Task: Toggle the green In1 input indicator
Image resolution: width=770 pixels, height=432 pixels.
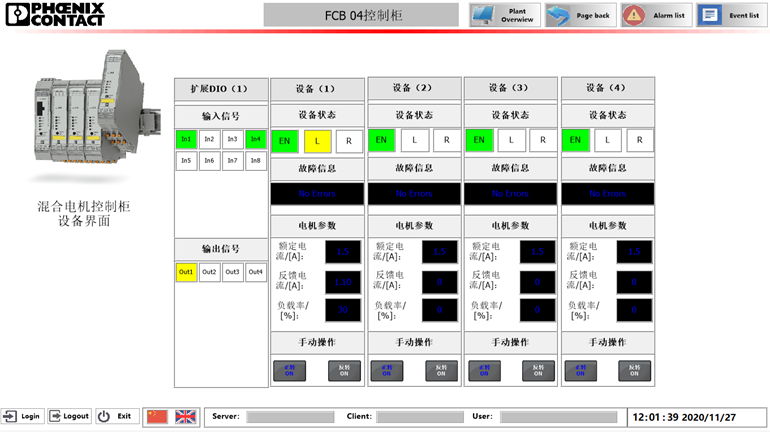Action: pyautogui.click(x=185, y=140)
